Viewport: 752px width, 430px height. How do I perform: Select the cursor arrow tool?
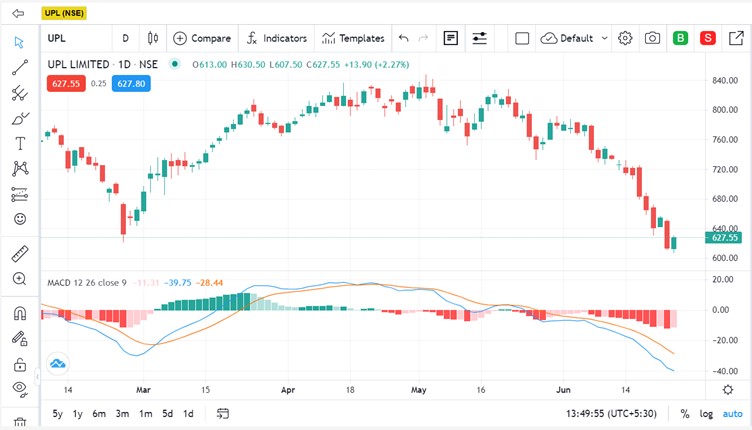coord(19,42)
